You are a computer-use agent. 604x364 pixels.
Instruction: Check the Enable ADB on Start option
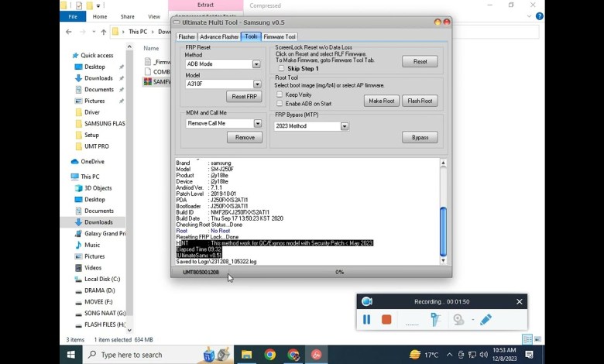(x=280, y=104)
